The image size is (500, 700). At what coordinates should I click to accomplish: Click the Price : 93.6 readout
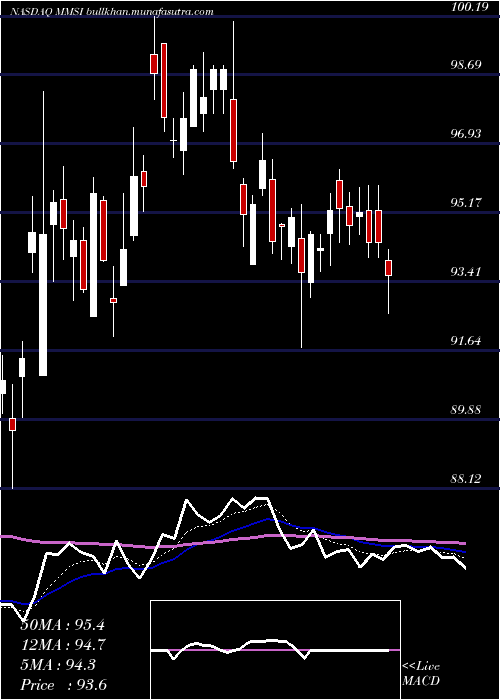pyautogui.click(x=63, y=685)
